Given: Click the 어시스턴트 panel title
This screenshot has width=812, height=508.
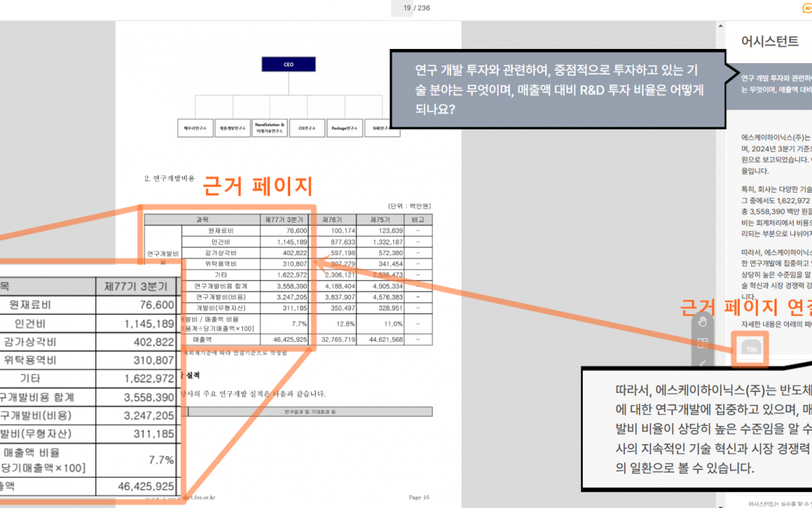Looking at the screenshot, I should [770, 41].
